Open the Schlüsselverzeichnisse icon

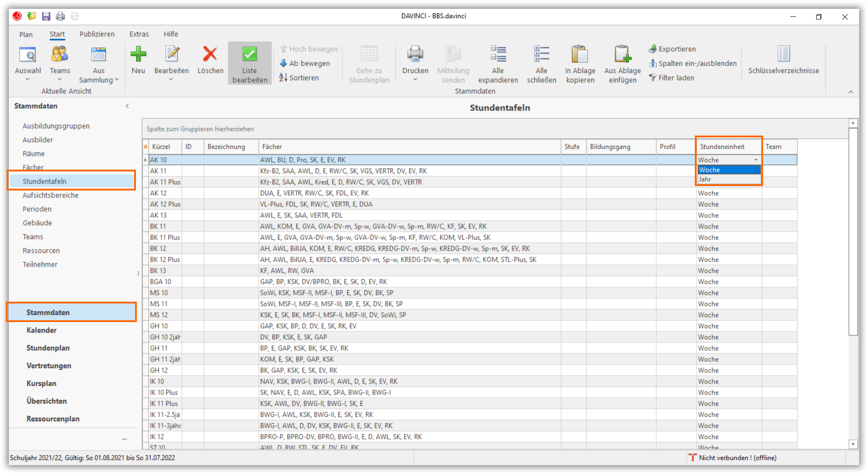783,54
